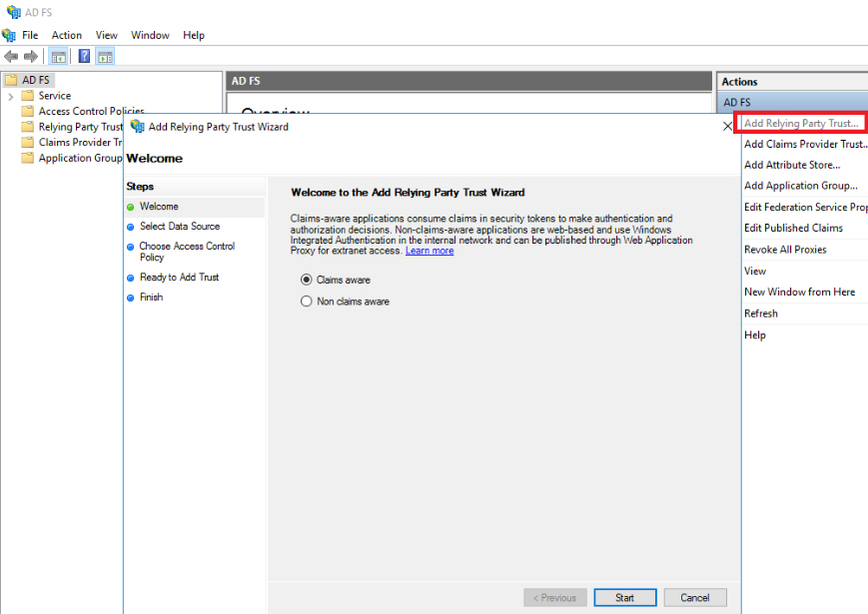This screenshot has width=868, height=614.
Task: Click the Forward arrow in the toolbar
Action: [31, 57]
